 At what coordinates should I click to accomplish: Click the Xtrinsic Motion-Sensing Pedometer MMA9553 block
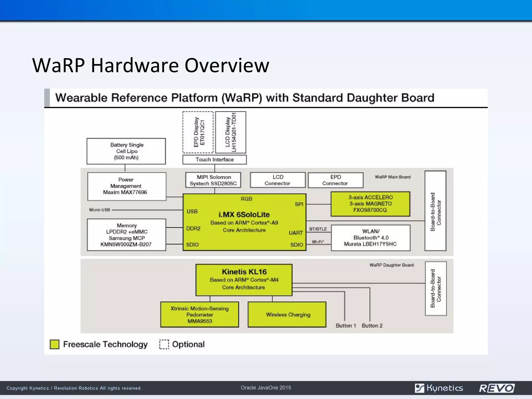pyautogui.click(x=199, y=314)
